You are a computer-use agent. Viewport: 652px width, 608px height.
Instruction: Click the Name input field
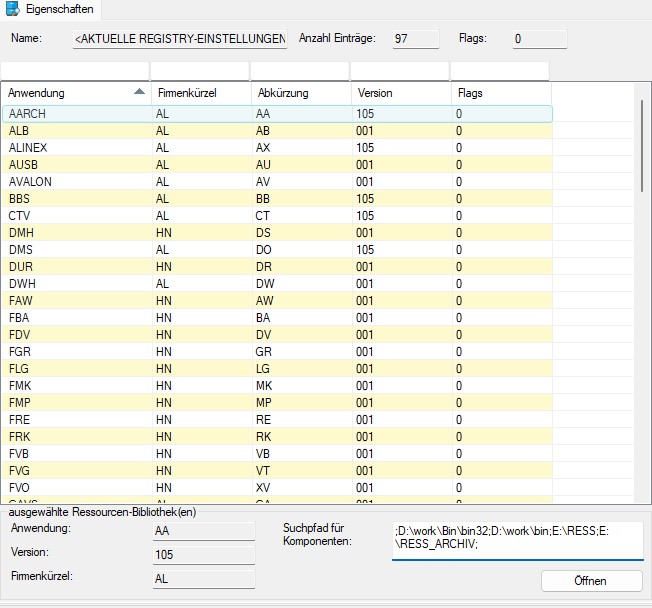click(x=180, y=39)
